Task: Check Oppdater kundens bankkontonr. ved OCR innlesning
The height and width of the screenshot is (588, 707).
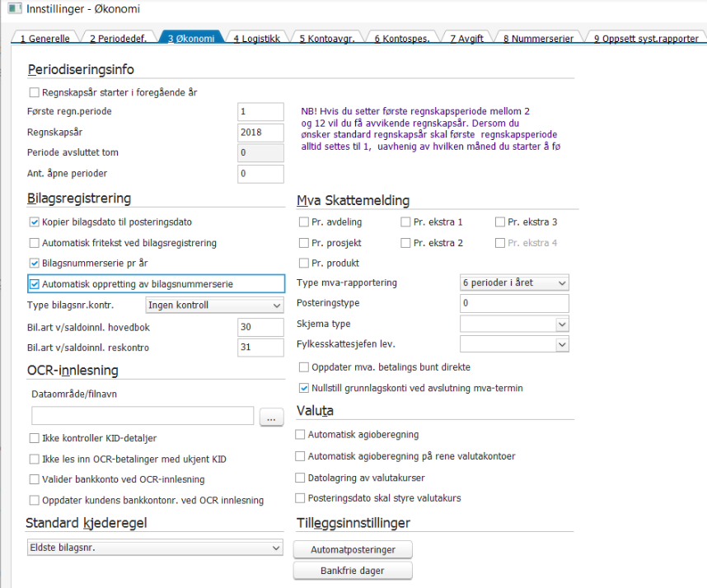Action: pos(35,500)
